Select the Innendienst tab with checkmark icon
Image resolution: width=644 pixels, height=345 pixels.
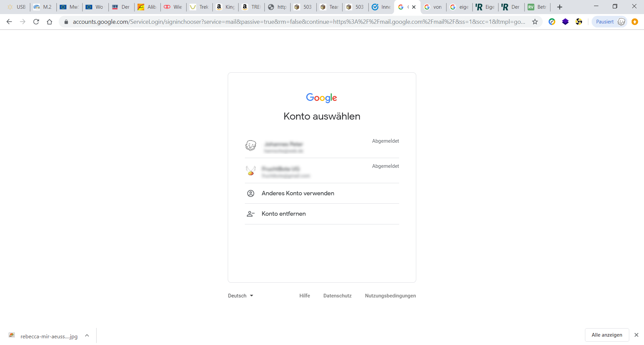pos(381,7)
